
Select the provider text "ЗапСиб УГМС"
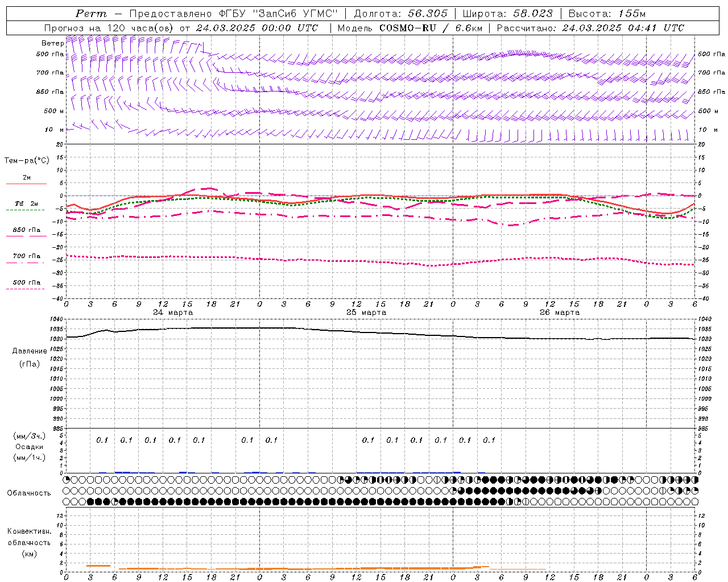point(295,14)
